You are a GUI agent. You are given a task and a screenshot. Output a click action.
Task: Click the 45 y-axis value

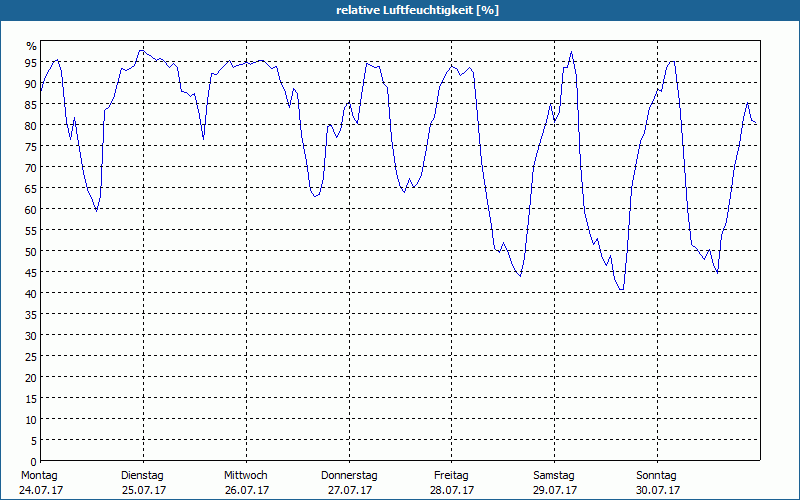click(32, 273)
